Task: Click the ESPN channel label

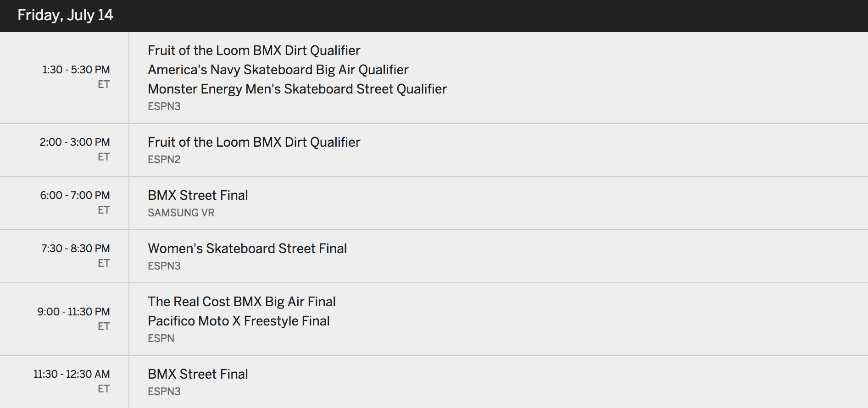Action: (161, 338)
